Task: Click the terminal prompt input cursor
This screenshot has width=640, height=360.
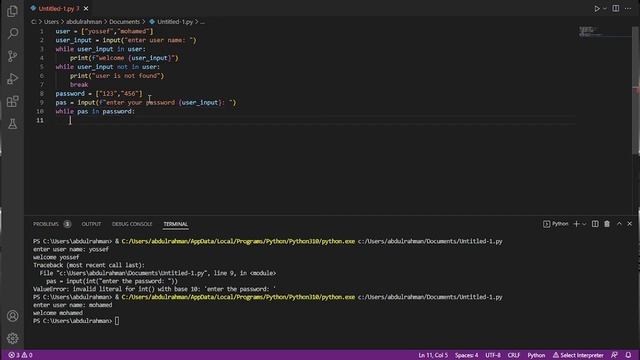Action: (x=117, y=321)
